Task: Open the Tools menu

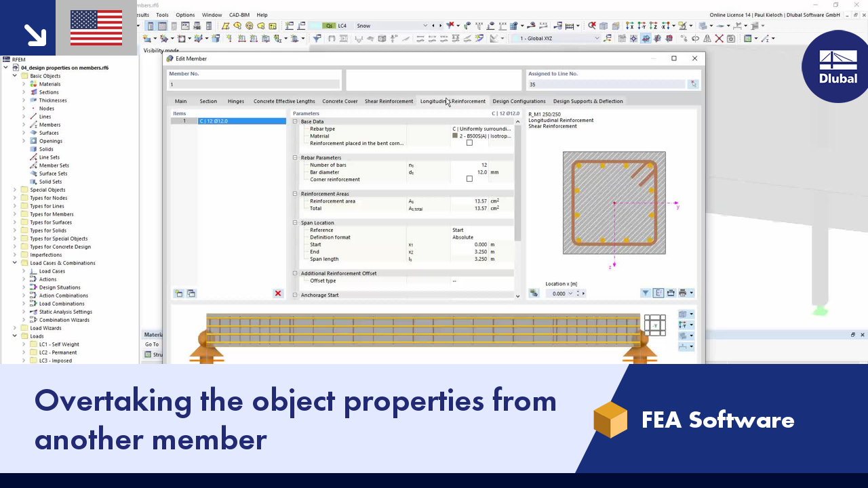Action: click(162, 15)
